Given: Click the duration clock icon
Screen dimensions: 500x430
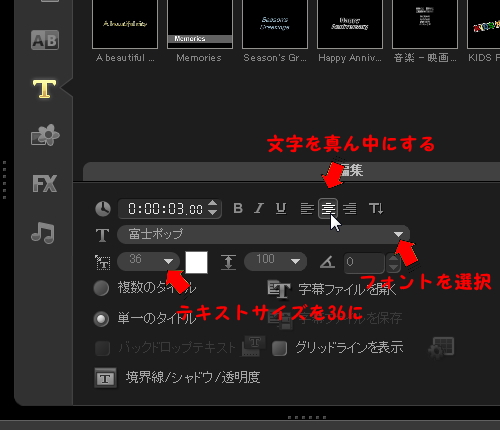Looking at the screenshot, I should (103, 209).
